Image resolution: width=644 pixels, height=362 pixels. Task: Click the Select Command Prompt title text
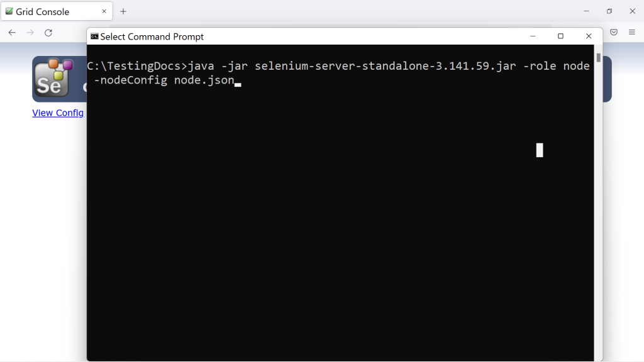(152, 36)
